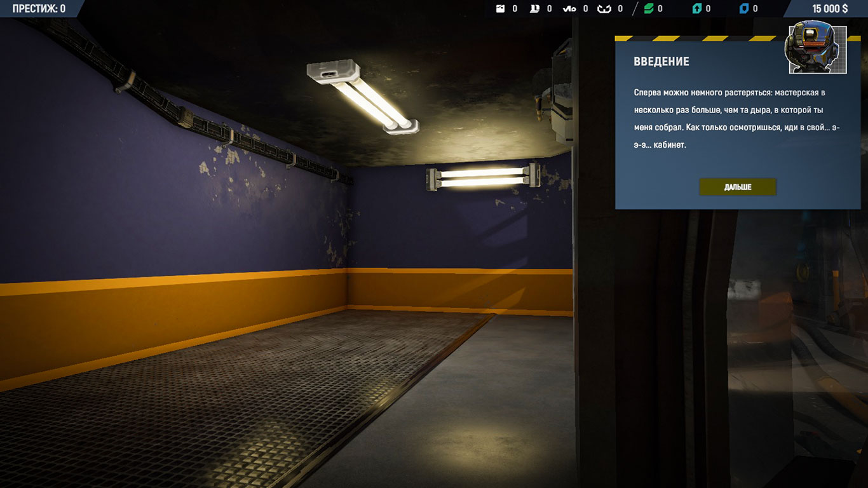The width and height of the screenshot is (868, 488).
Task: Click the 15 000 $ money balance
Action: (829, 9)
